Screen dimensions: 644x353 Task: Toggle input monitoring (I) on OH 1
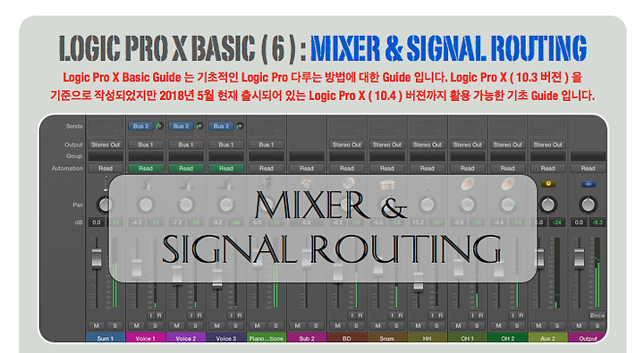point(473,315)
